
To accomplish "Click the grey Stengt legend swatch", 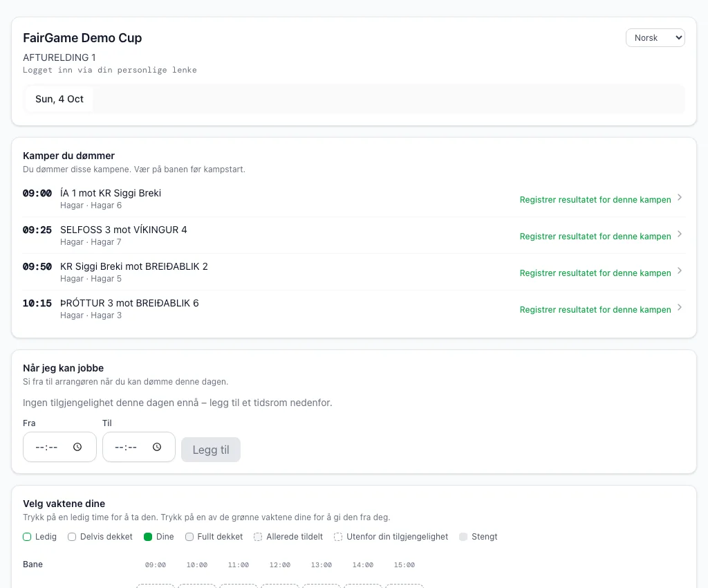I will [463, 537].
